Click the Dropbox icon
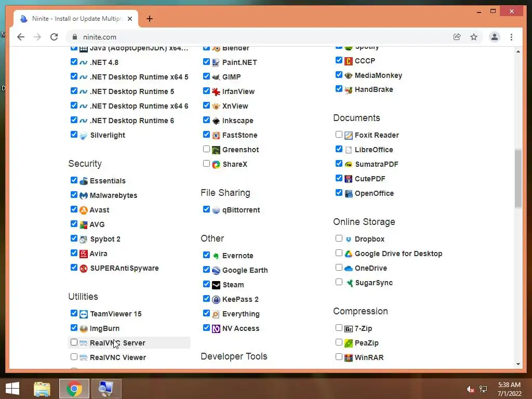 coord(349,239)
